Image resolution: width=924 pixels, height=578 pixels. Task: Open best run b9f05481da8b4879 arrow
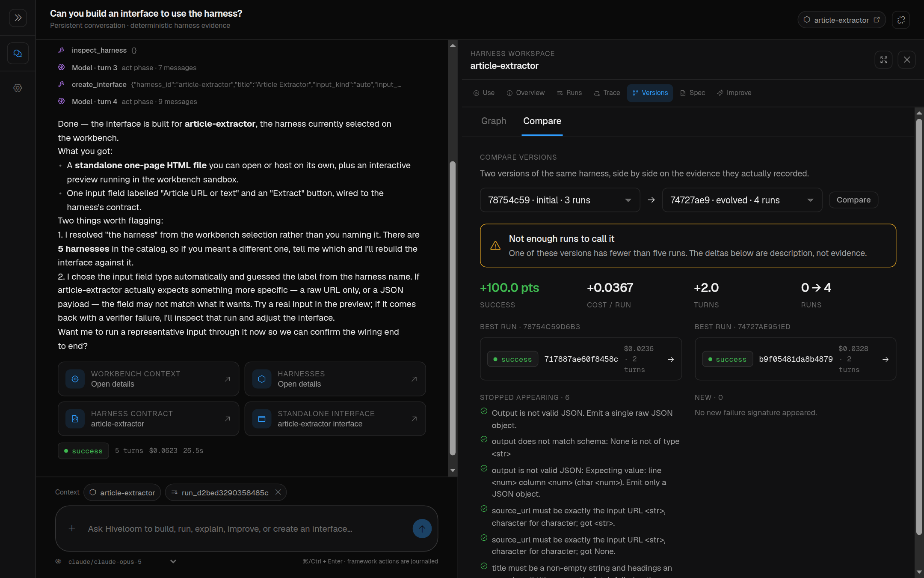pyautogui.click(x=885, y=360)
